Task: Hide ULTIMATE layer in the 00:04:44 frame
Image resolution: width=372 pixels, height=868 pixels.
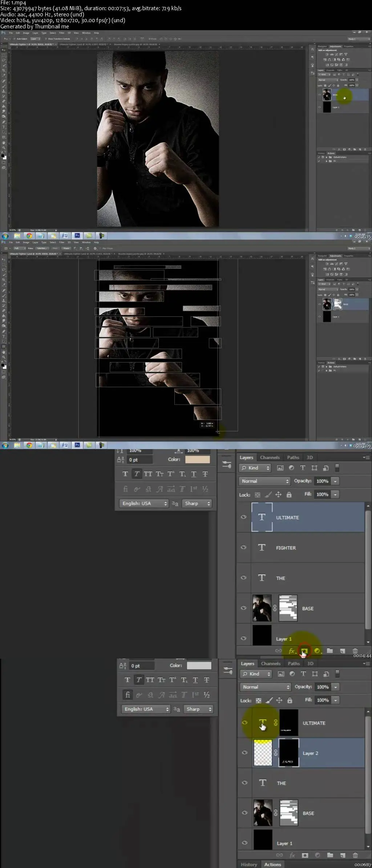Action: click(x=243, y=517)
